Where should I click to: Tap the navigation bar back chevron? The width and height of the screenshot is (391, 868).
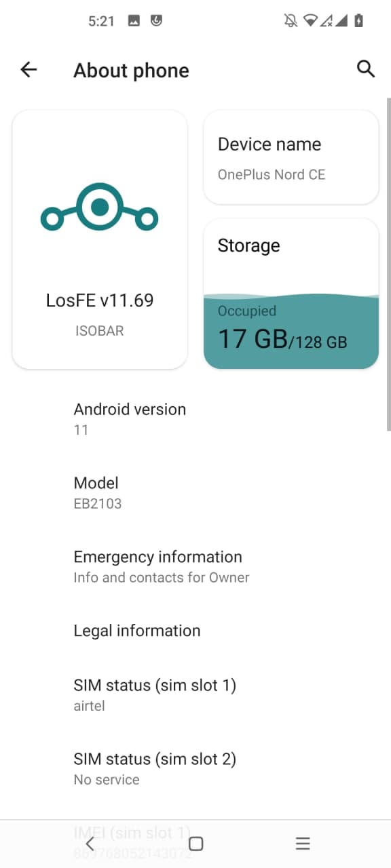tap(90, 844)
